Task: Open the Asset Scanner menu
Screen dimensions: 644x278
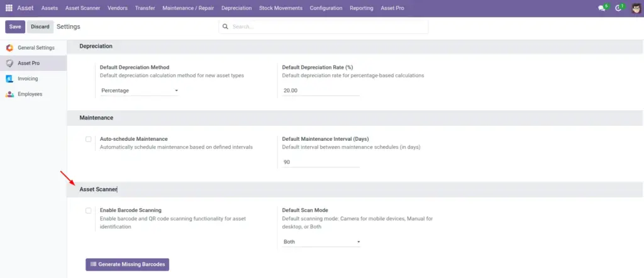Action: click(82, 8)
